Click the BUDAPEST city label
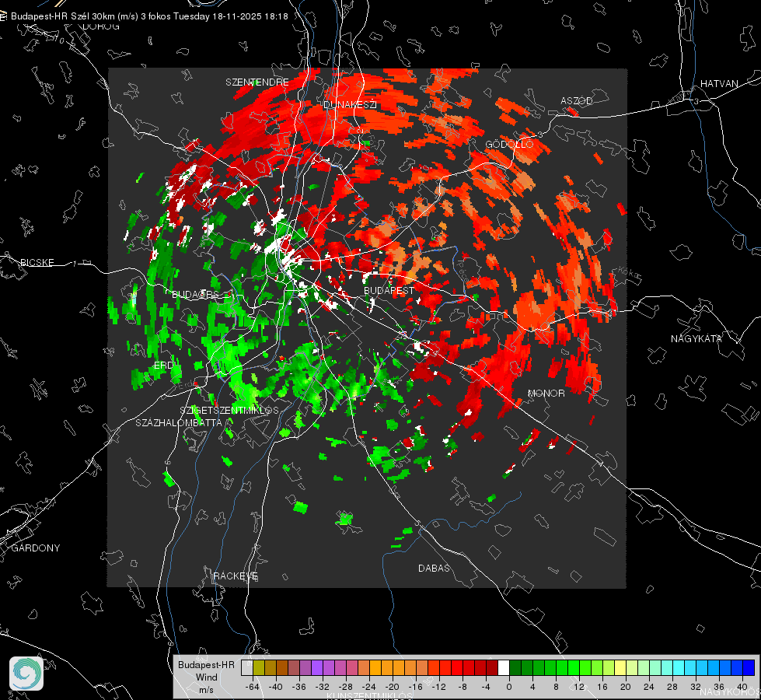The height and width of the screenshot is (700, 761). [x=389, y=290]
